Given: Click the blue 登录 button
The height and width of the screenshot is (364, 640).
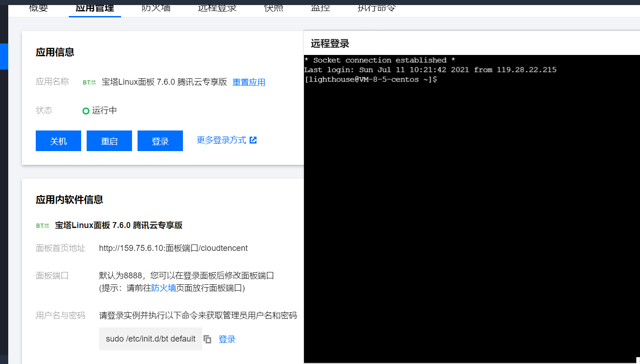Looking at the screenshot, I should [160, 141].
